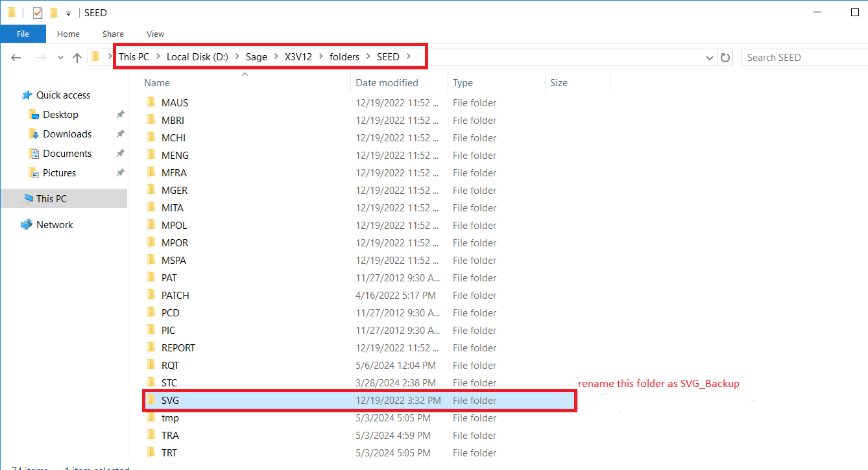Open the View ribbon tab
Viewport: 868px width, 470px height.
coord(155,34)
